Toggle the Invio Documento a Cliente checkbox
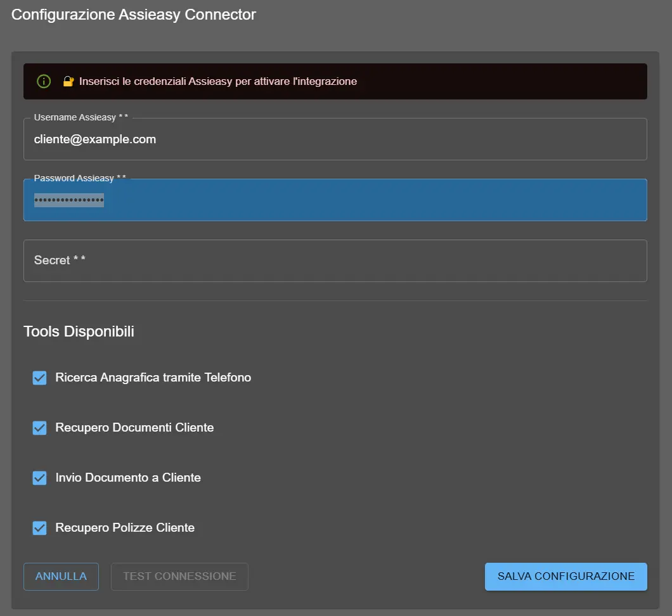This screenshot has width=672, height=616. [39, 477]
